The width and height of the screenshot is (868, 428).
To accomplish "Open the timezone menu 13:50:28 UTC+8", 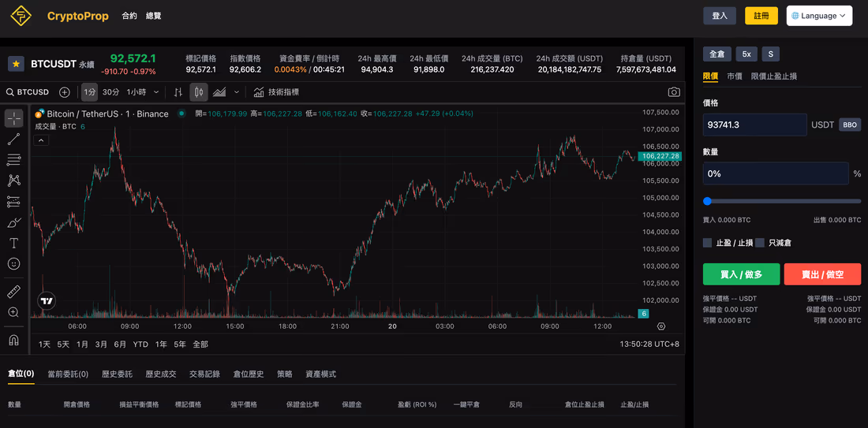I will point(649,344).
